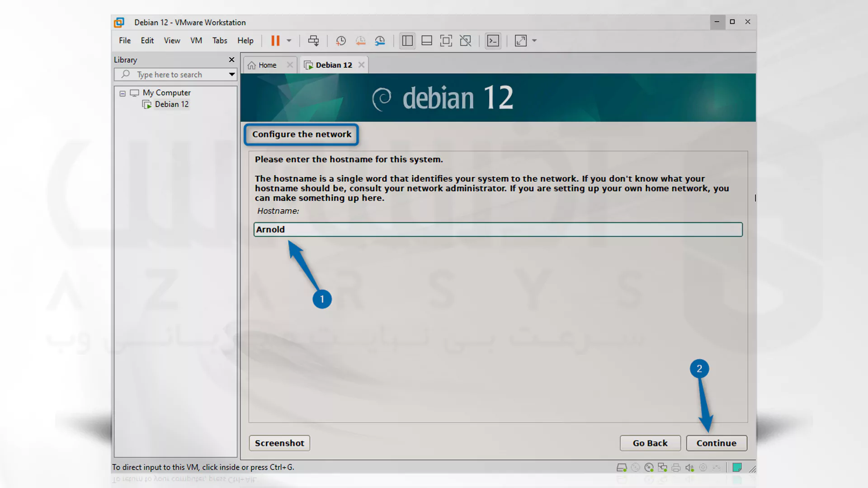868x488 pixels.
Task: Click the hostname input field
Action: pyautogui.click(x=498, y=229)
